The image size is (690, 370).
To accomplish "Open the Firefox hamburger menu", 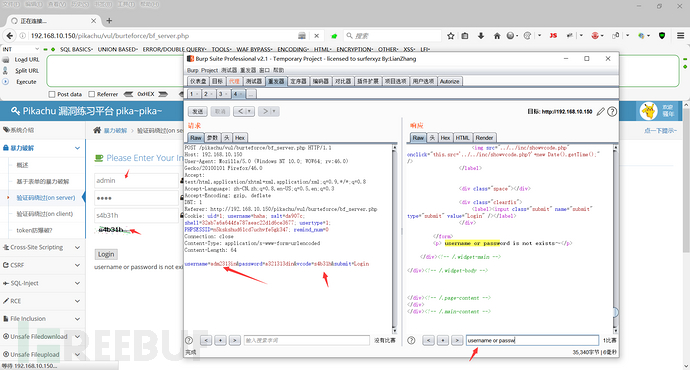I will tap(680, 36).
